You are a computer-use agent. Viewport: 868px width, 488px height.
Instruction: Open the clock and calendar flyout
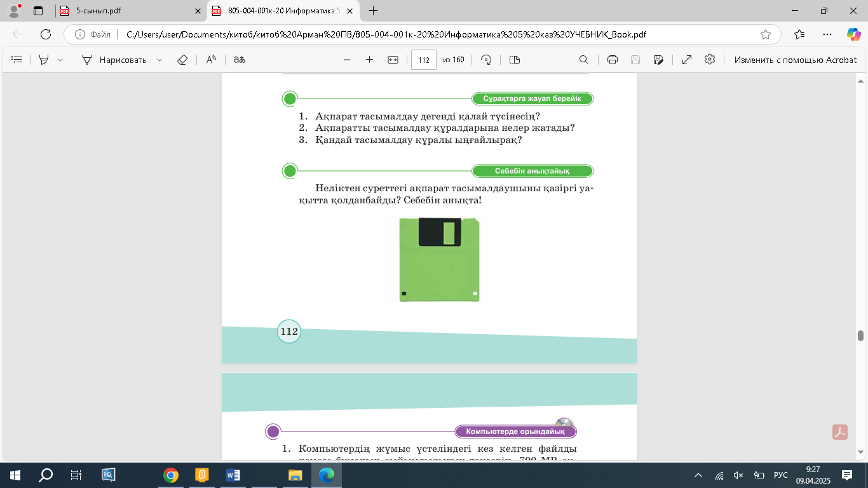coord(812,475)
